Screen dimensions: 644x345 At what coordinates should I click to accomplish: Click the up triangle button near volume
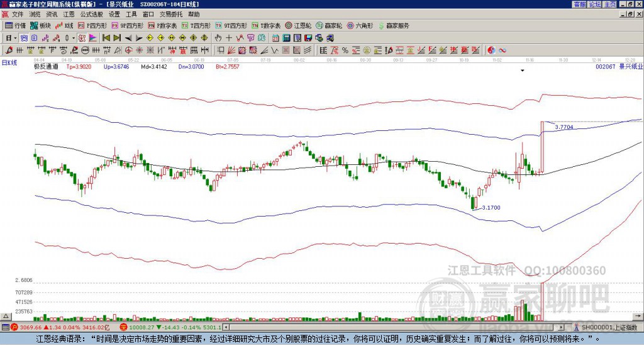(6, 316)
